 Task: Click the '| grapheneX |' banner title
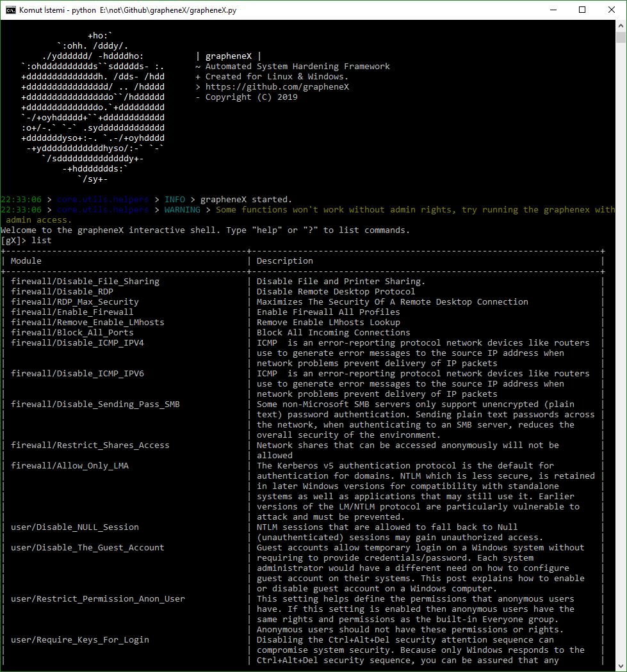[229, 56]
